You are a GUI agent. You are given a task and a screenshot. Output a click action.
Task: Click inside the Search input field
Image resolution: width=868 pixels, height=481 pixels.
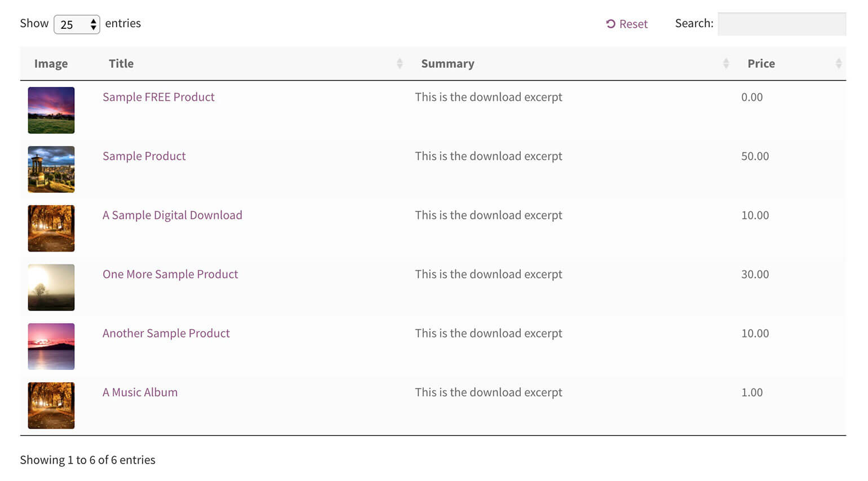pos(781,24)
